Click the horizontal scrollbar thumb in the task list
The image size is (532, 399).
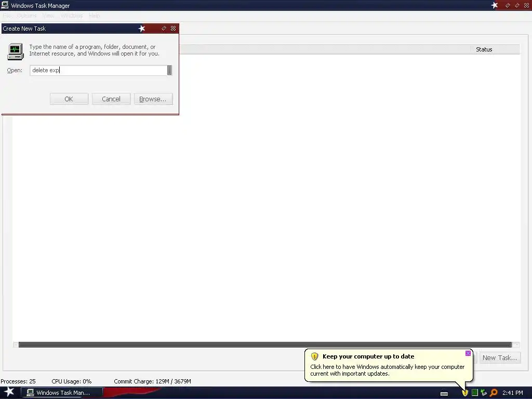pyautogui.click(x=265, y=345)
